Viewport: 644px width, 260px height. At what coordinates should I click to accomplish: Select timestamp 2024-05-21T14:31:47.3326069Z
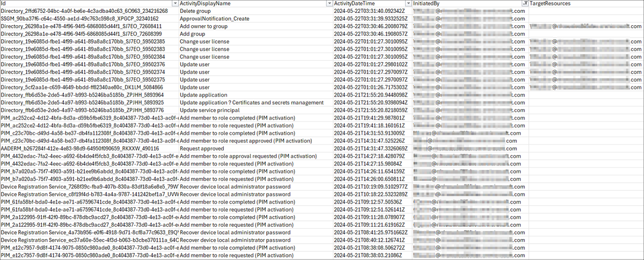pyautogui.click(x=372, y=148)
